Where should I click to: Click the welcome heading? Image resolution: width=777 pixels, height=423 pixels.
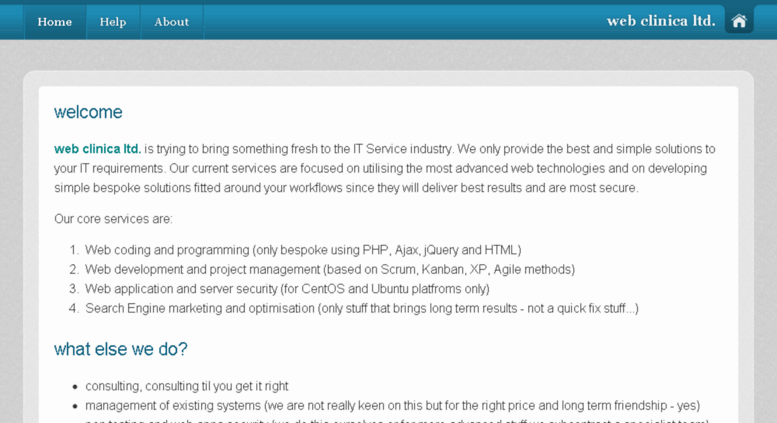[x=88, y=112]
